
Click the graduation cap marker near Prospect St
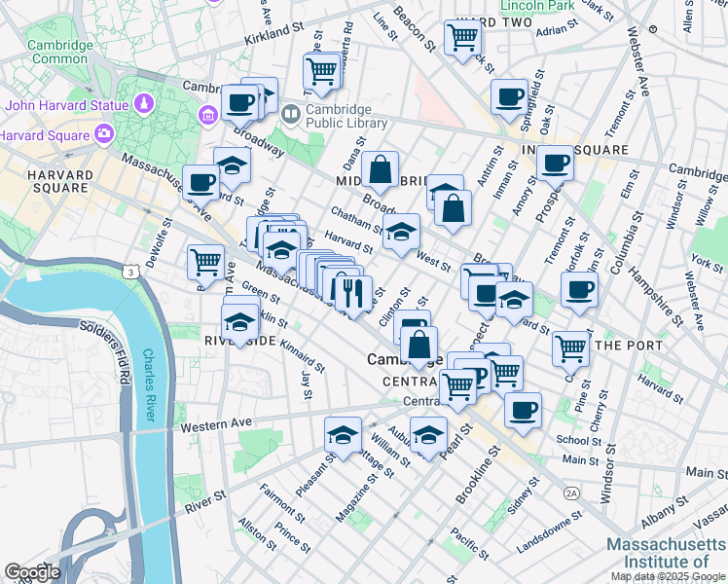[514, 303]
